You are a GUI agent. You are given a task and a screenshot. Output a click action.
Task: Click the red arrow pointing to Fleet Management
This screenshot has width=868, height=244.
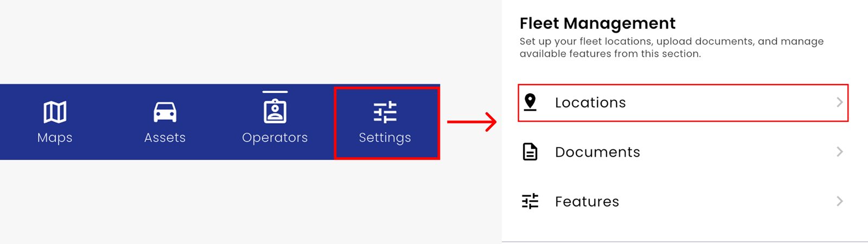coord(471,122)
